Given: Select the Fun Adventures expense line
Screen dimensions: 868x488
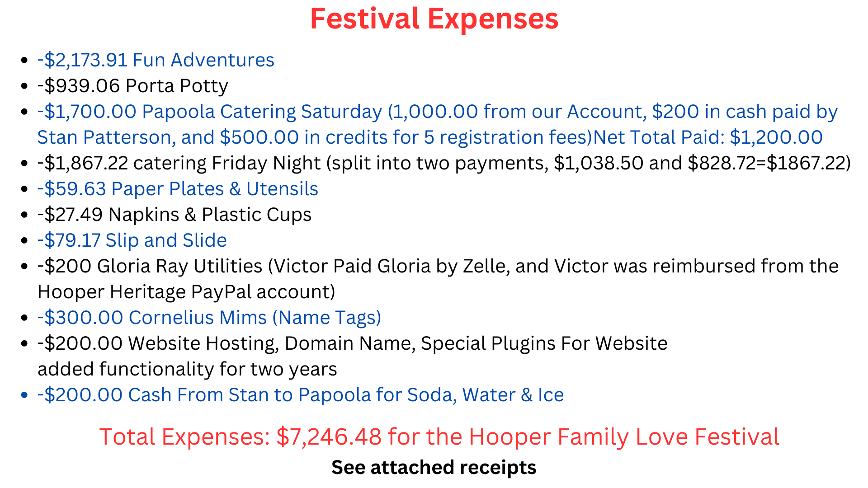Looking at the screenshot, I should 156,60.
